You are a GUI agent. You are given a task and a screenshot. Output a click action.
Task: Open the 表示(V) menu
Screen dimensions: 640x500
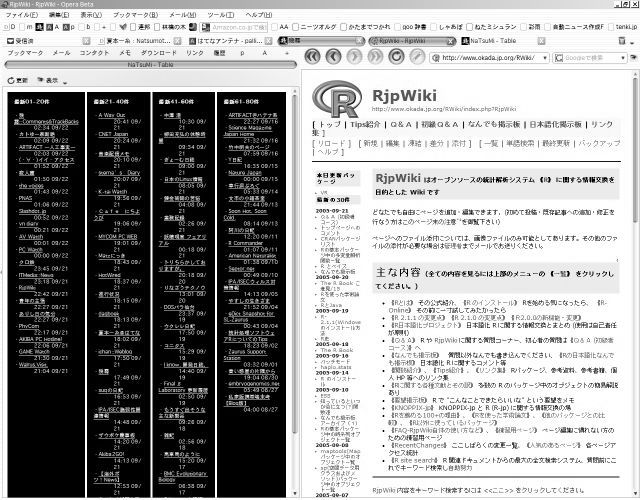click(x=91, y=15)
